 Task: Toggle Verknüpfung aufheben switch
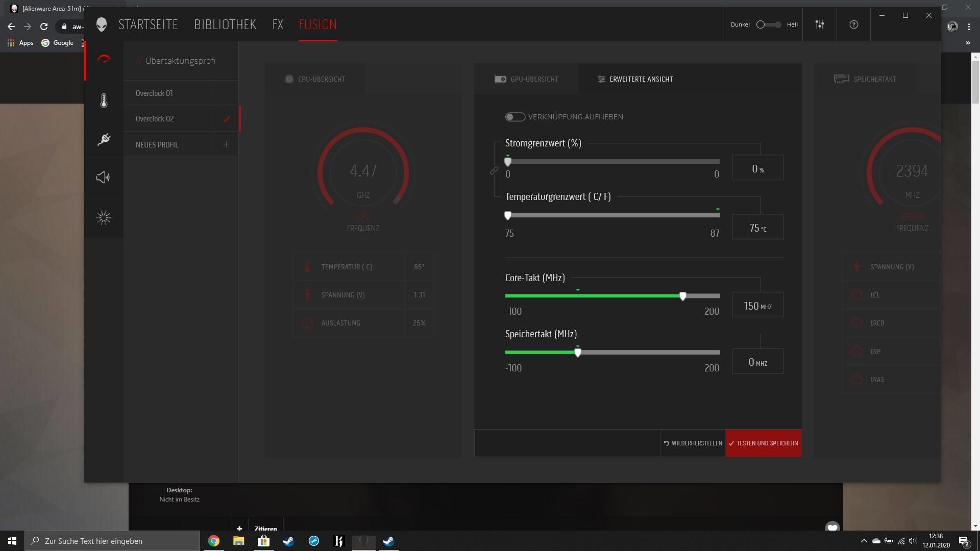[514, 117]
